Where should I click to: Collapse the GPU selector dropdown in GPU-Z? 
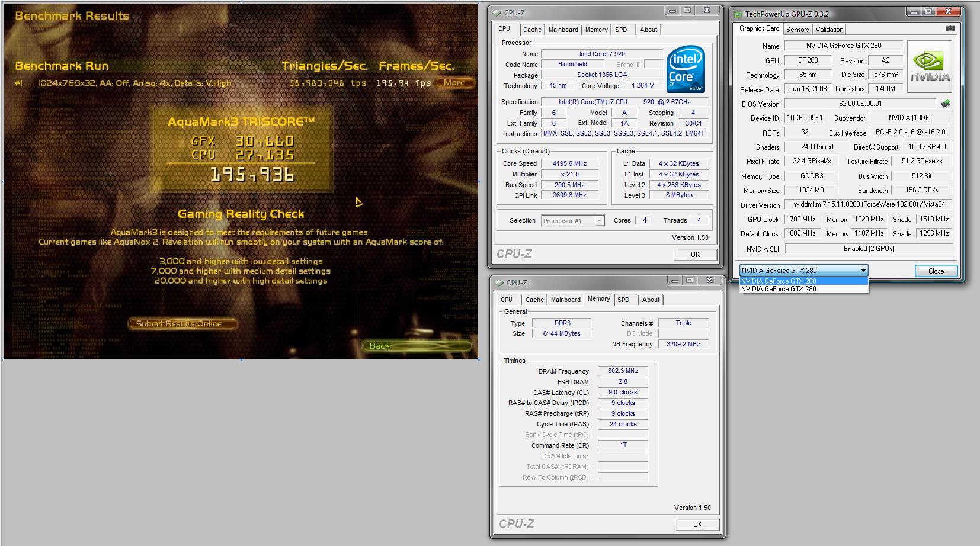(863, 271)
